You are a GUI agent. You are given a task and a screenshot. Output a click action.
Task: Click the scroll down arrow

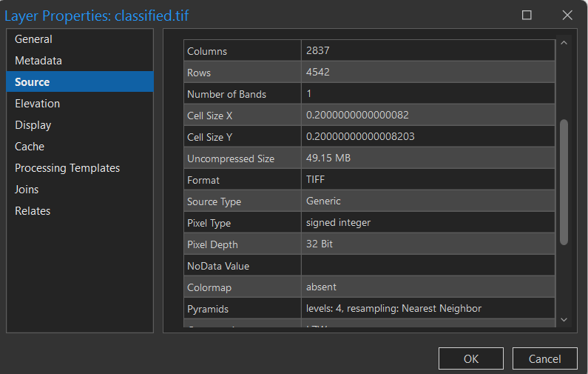coord(564,319)
